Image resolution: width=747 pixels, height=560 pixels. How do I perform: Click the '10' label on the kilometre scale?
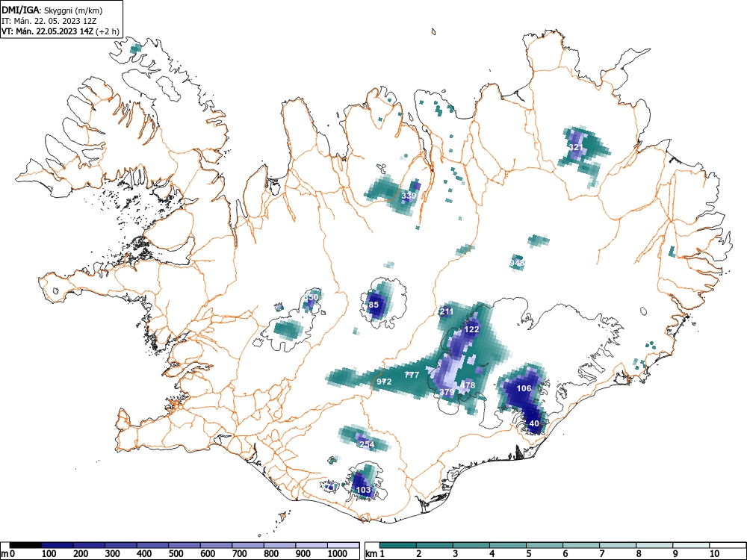point(714,553)
